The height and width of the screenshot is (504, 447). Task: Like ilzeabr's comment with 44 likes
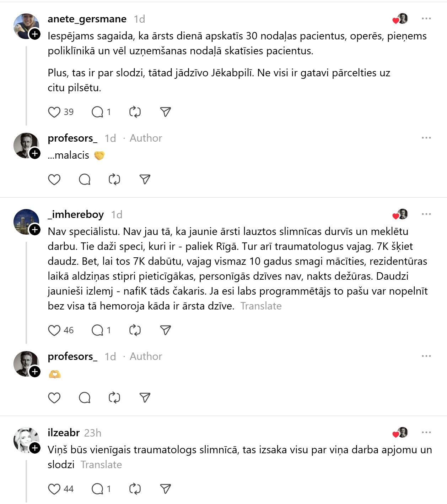point(54,489)
